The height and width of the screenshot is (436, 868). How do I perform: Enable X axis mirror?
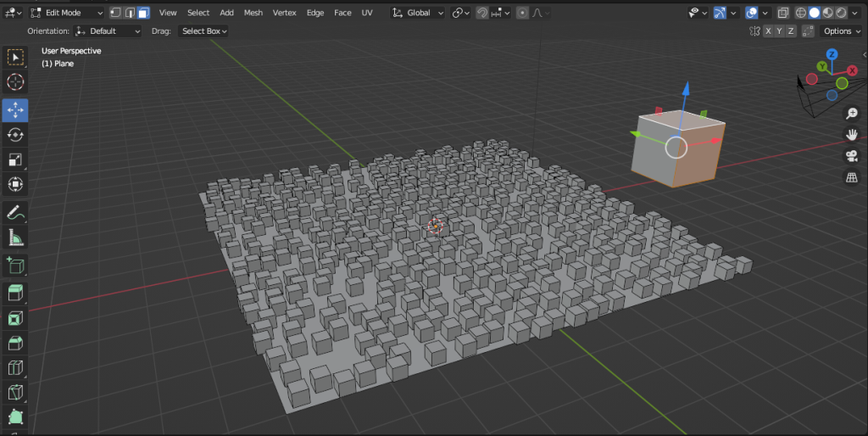pyautogui.click(x=768, y=31)
